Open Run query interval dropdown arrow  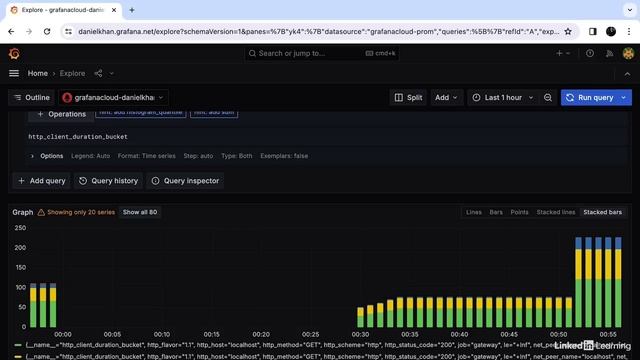624,98
